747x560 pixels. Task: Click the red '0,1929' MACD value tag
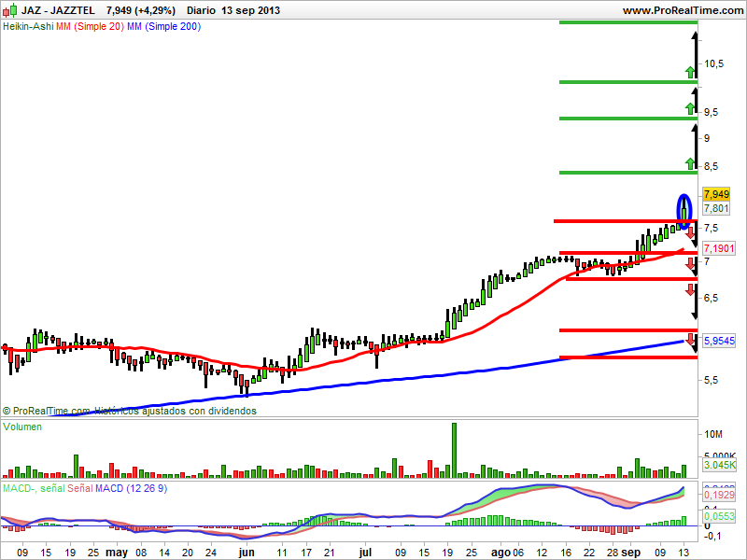719,496
